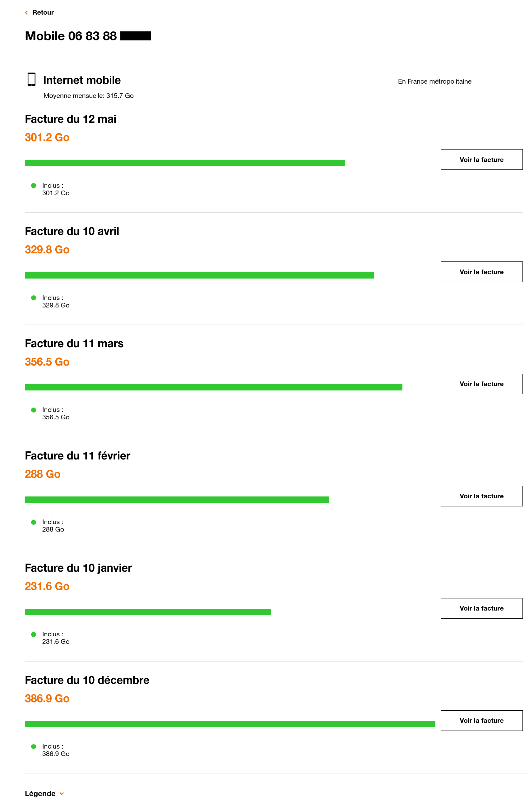See the 11 février invoice
The image size is (529, 812).
click(481, 496)
